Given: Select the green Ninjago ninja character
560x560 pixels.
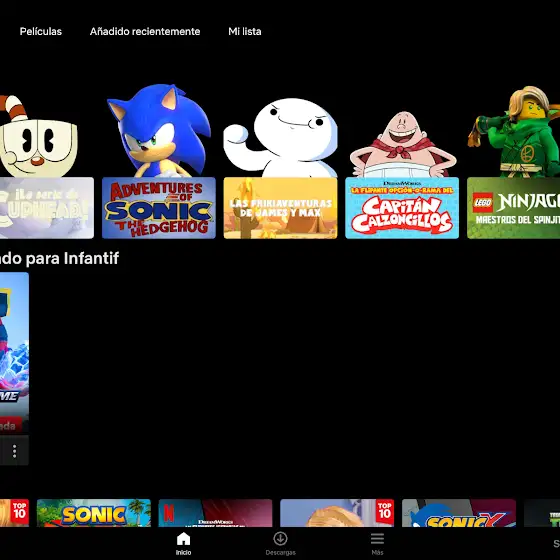Looking at the screenshot, I should click(x=514, y=131).
